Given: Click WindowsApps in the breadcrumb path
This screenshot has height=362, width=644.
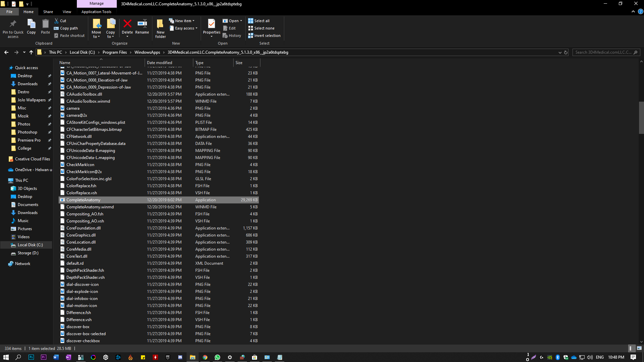Looking at the screenshot, I should [x=147, y=52].
